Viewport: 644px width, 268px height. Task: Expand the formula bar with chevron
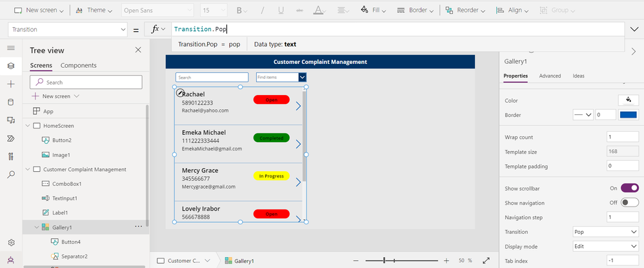[x=633, y=29]
